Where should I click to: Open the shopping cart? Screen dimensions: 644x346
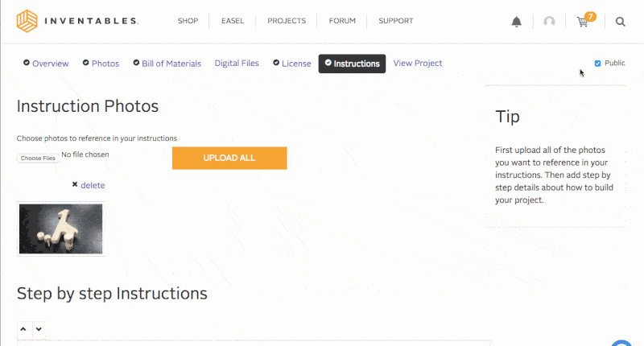coord(584,22)
